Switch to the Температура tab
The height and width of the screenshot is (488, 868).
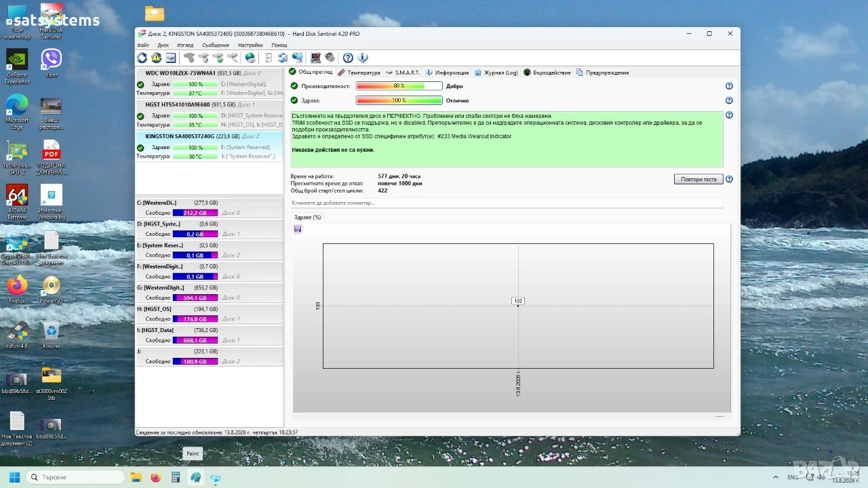(x=359, y=73)
